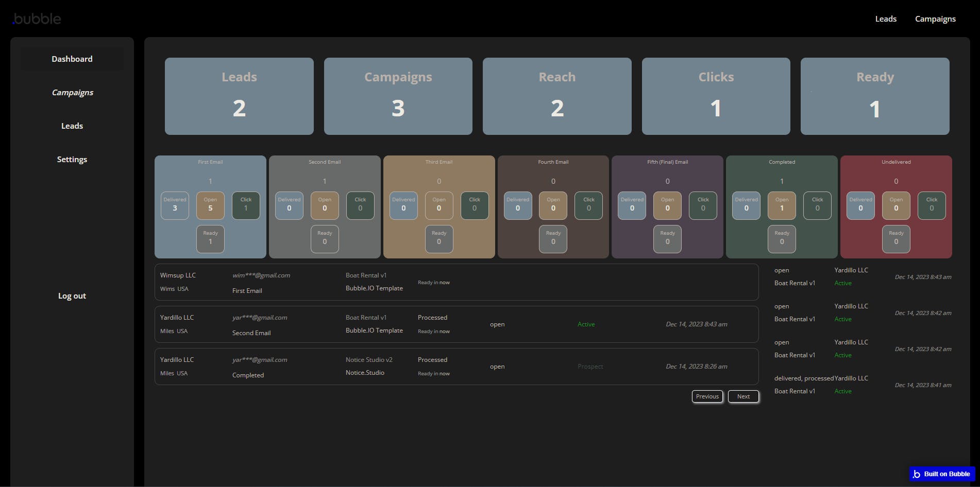Click the Built on Bubble badge
This screenshot has width=980, height=487.
(941, 474)
